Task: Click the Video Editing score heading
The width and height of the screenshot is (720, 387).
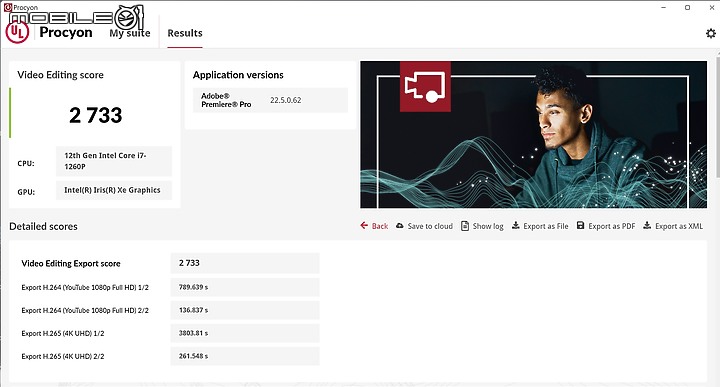Action: point(60,75)
